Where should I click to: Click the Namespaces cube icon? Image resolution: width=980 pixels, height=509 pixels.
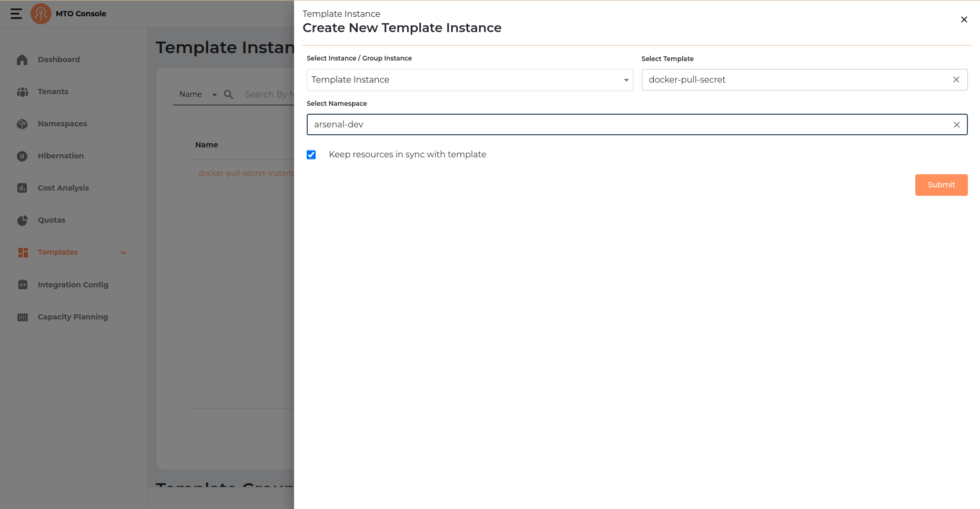pos(22,124)
